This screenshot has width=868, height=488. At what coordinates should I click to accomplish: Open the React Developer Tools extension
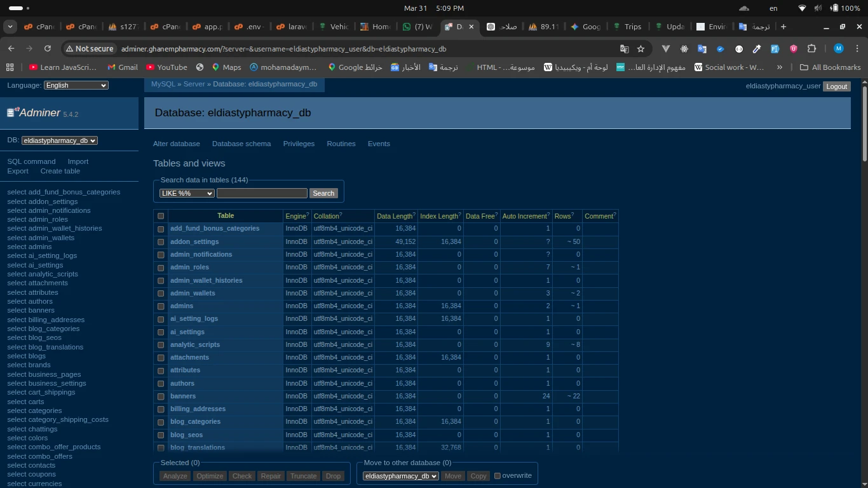pyautogui.click(x=684, y=49)
